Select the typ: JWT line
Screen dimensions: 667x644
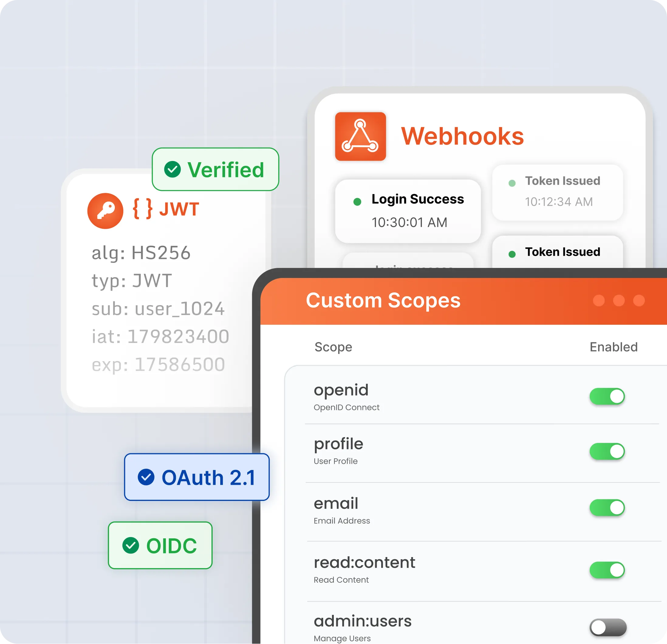(132, 282)
